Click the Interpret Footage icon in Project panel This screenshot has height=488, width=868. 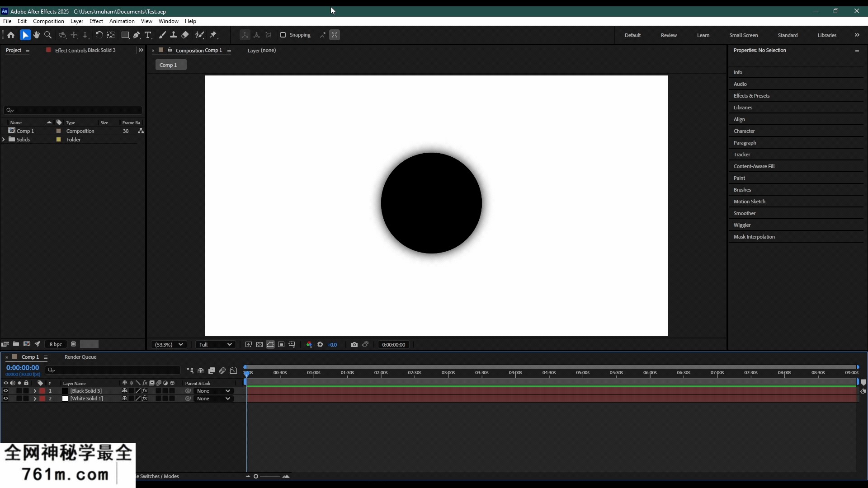click(5, 344)
